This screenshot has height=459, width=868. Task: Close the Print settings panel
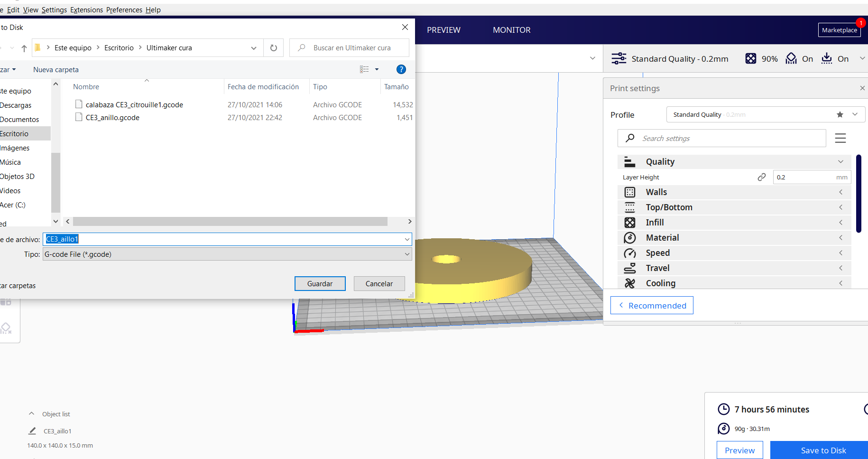click(862, 88)
